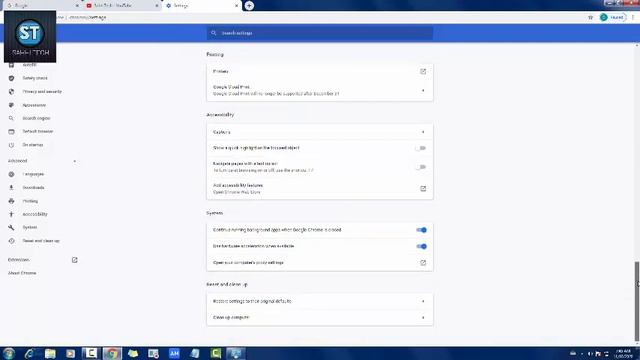Toggle quick highlight on the focused object
The height and width of the screenshot is (360, 640).
421,148
